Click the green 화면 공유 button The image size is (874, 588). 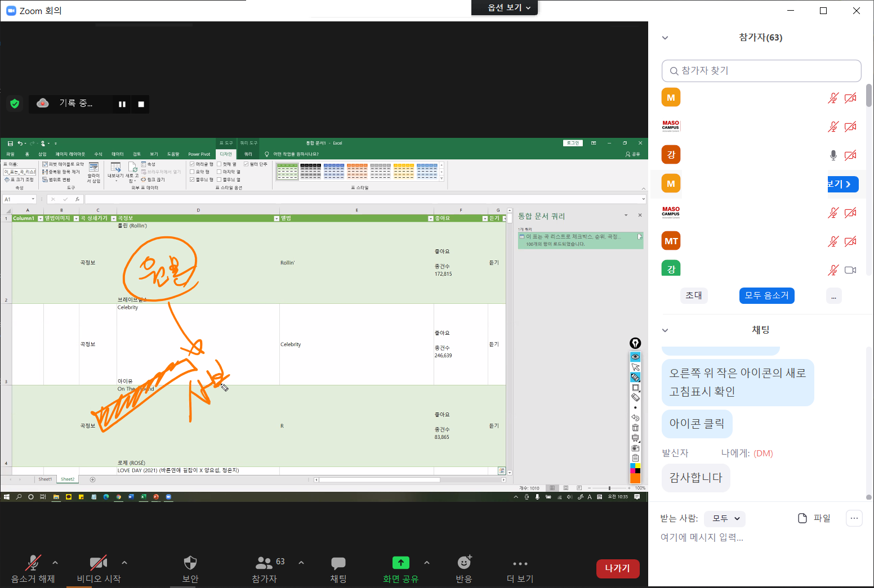click(400, 568)
